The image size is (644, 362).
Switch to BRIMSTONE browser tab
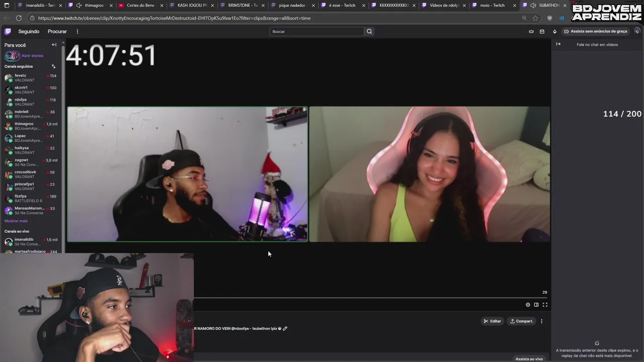pos(242,5)
